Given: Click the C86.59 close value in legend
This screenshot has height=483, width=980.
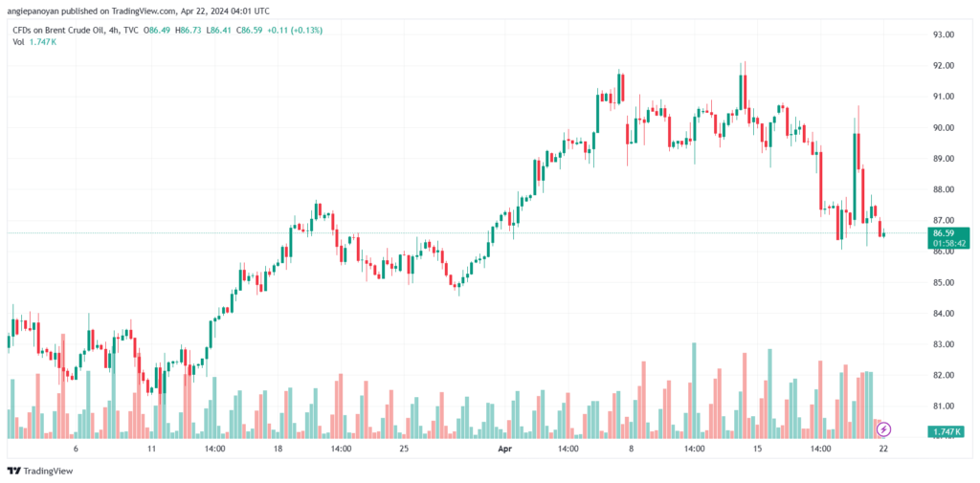Looking at the screenshot, I should [250, 30].
